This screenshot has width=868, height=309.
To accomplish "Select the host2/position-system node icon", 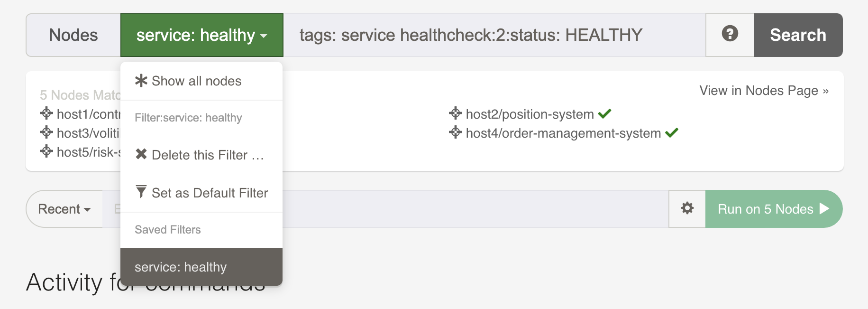I will point(456,113).
